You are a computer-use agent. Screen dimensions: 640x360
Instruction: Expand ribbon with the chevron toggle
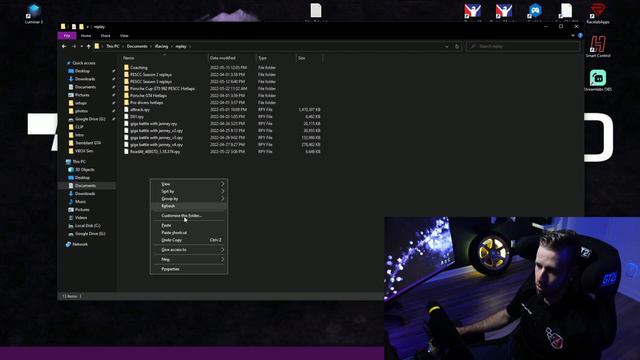[573, 36]
